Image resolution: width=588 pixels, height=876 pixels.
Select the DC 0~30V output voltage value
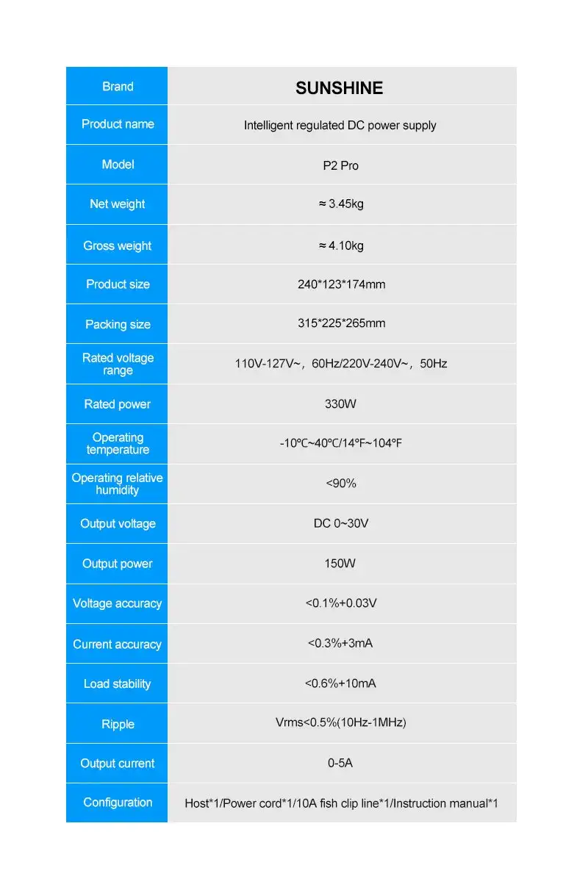[x=341, y=524]
